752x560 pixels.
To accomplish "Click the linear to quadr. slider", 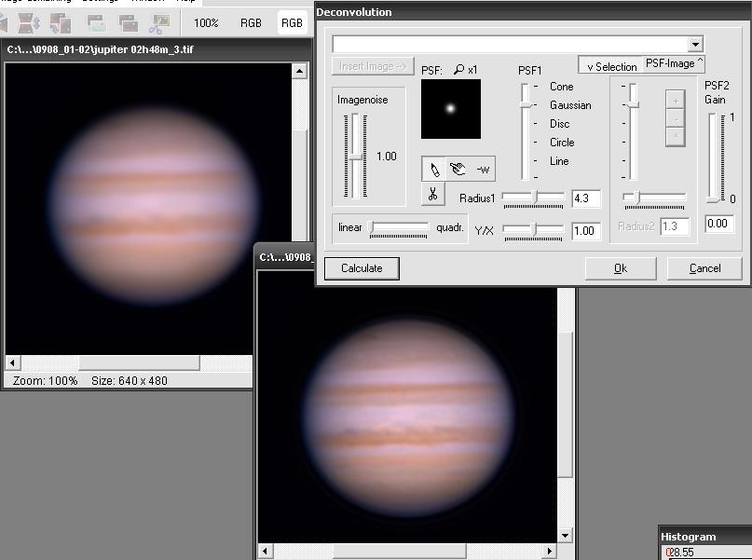I will coord(398,226).
